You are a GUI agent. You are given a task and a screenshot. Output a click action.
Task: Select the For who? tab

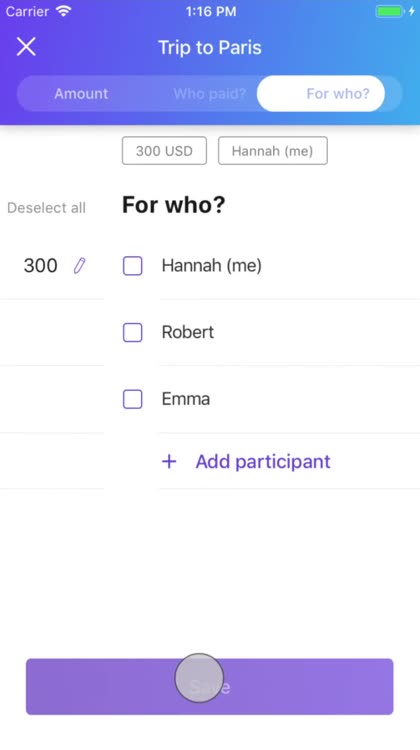coord(321,93)
